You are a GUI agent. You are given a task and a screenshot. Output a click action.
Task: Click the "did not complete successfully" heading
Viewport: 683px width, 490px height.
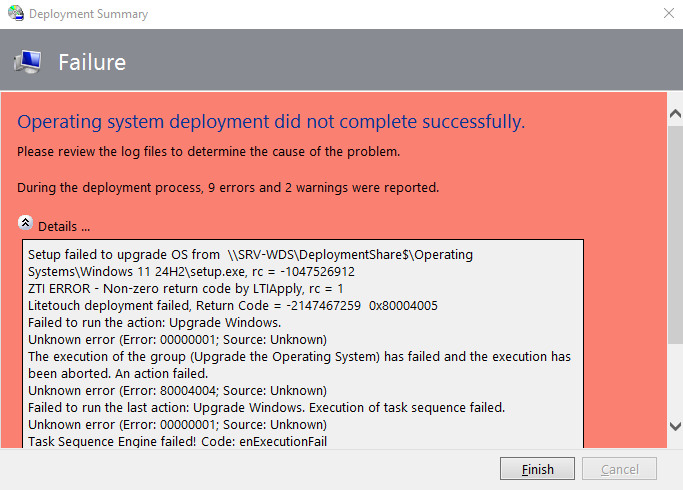[271, 122]
